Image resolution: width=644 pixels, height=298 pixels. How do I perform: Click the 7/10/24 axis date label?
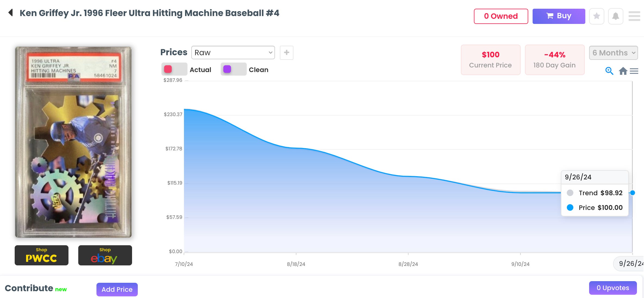tap(184, 264)
